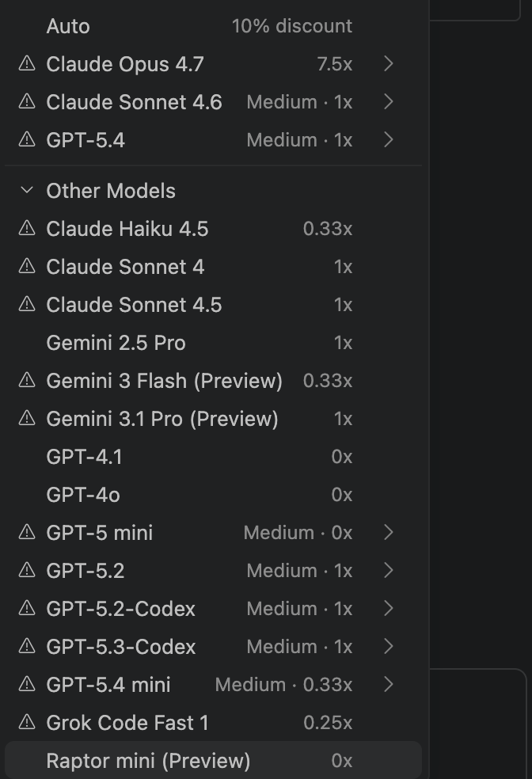Open GPT-5.4 mini submenu chevron
This screenshot has height=779, width=532.
coord(388,685)
